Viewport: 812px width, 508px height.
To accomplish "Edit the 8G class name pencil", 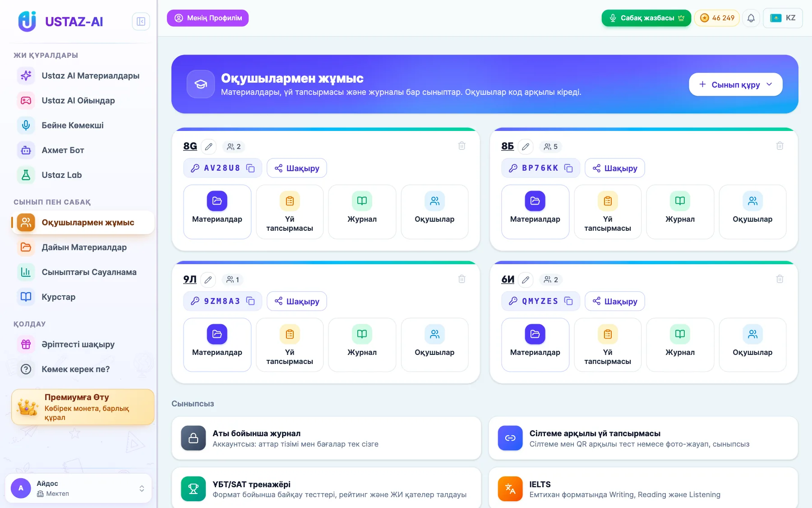I will tap(208, 147).
